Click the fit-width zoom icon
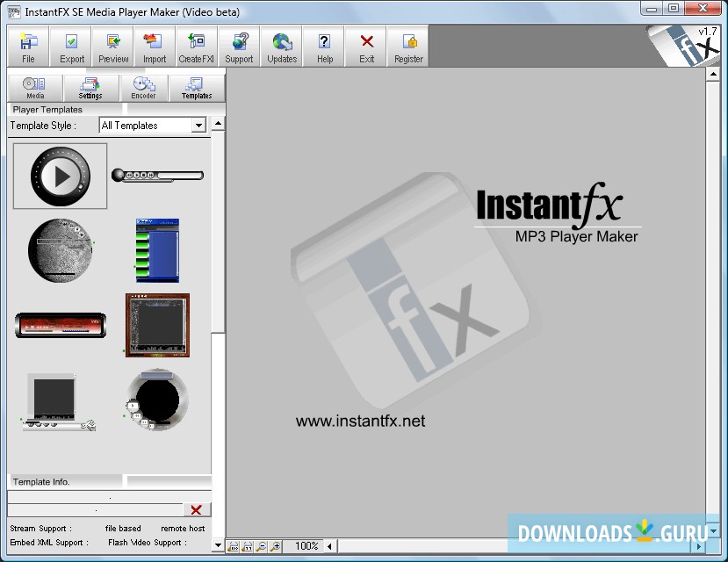The height and width of the screenshot is (562, 728). coord(234,546)
